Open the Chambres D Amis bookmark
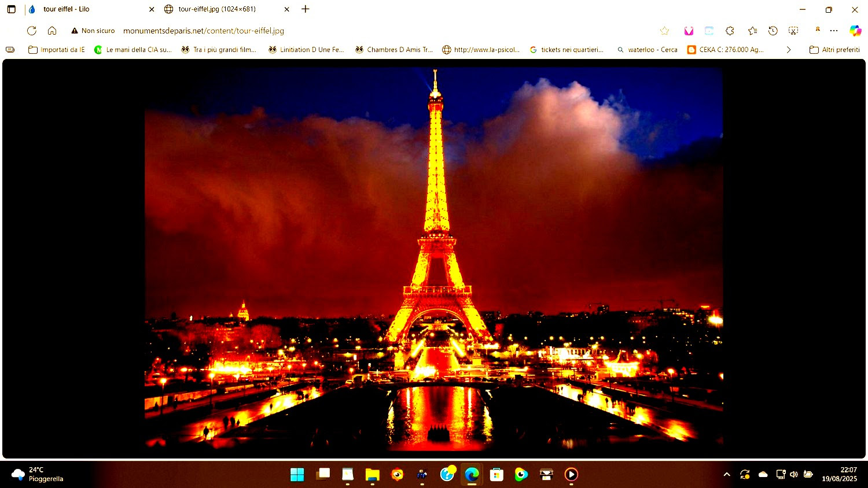 (x=393, y=50)
